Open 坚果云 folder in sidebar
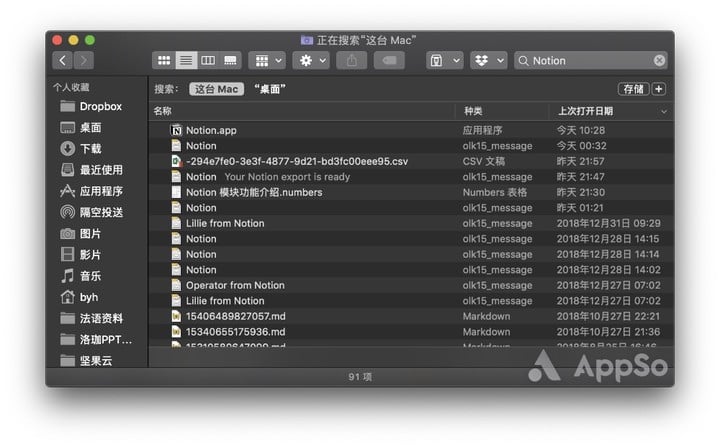This screenshot has height=447, width=720. pyautogui.click(x=86, y=361)
